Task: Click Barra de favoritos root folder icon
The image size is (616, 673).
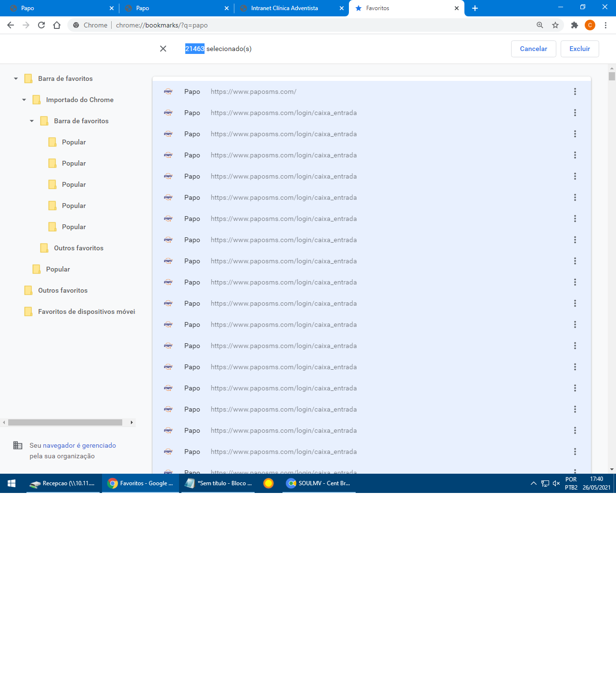Action: point(28,78)
